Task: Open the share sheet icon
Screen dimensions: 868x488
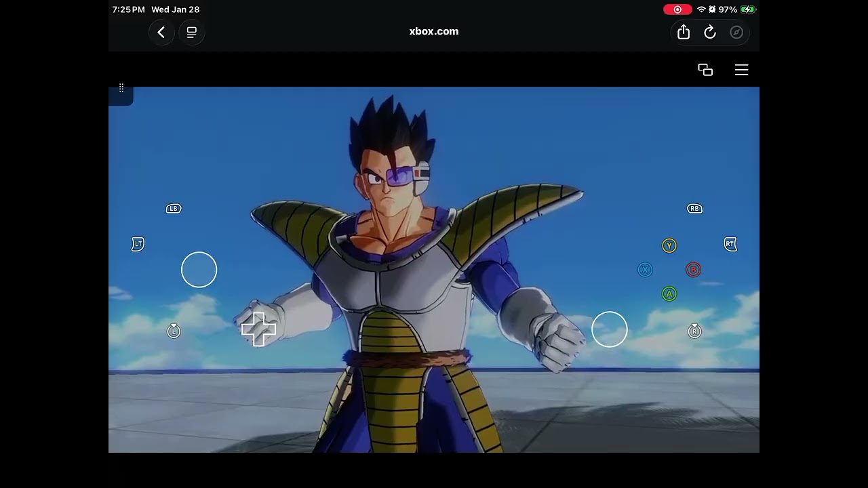Action: 684,32
